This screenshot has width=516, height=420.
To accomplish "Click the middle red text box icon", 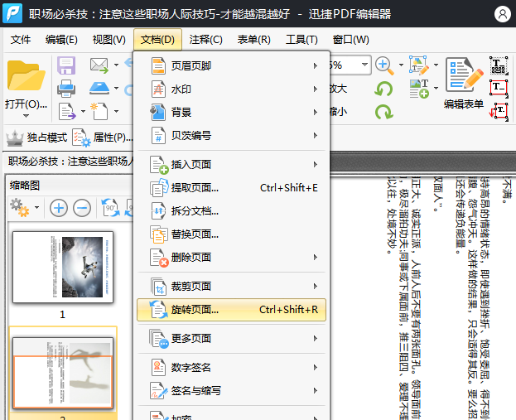I will pos(499,88).
